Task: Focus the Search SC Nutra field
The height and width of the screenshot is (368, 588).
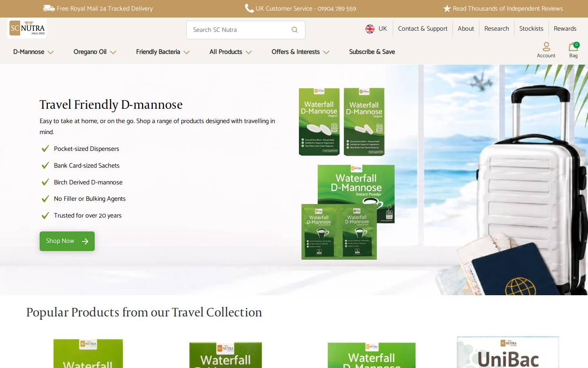Action: pos(246,30)
